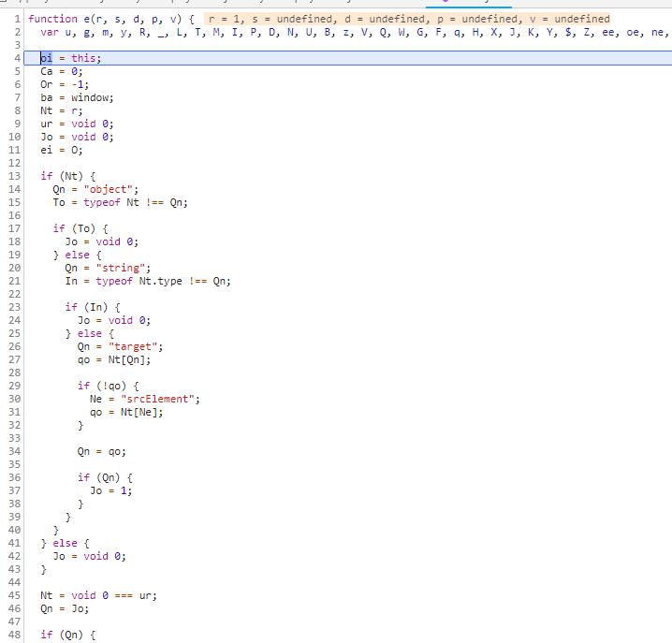The width and height of the screenshot is (672, 643).
Task: Click the 'Ca = 0;' statement
Action: 62,71
